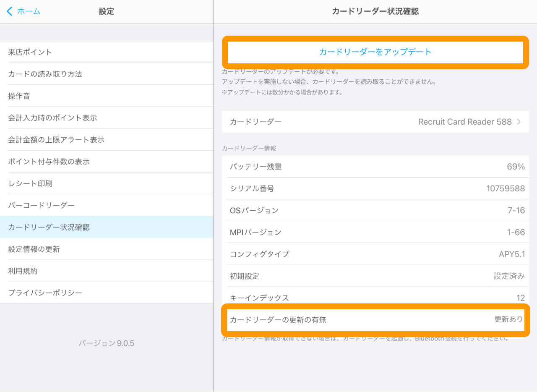Select the OSバージョン 7-16 row

375,210
